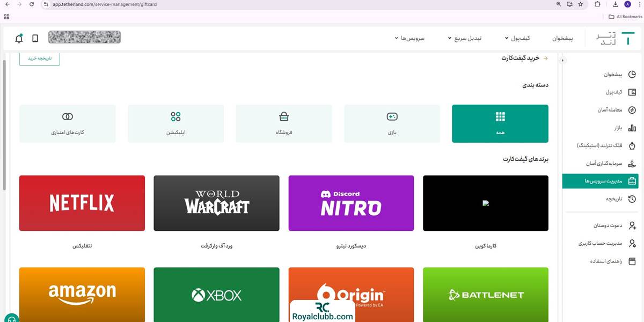Reload the page with browser refresh icon
This screenshot has height=322, width=644.
pos(32,4)
